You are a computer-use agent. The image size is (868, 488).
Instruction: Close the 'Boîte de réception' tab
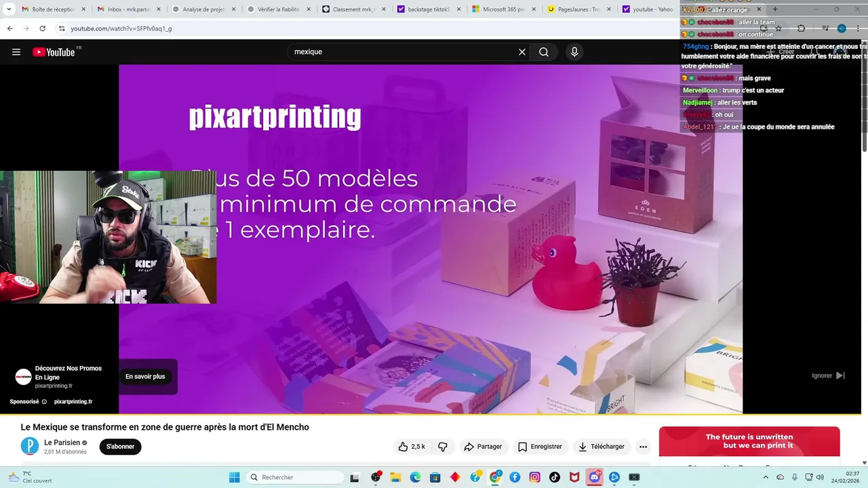[83, 9]
